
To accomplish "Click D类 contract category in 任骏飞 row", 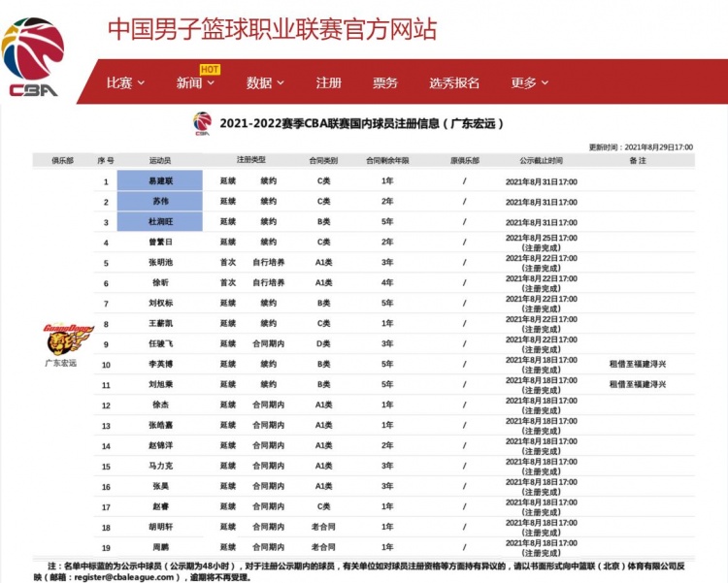I will 323,343.
